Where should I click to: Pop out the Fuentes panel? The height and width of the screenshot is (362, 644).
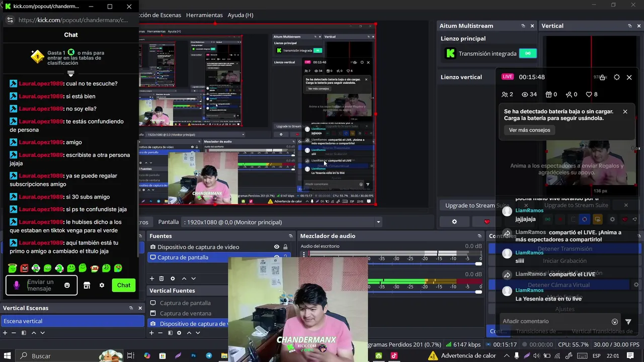pyautogui.click(x=290, y=236)
